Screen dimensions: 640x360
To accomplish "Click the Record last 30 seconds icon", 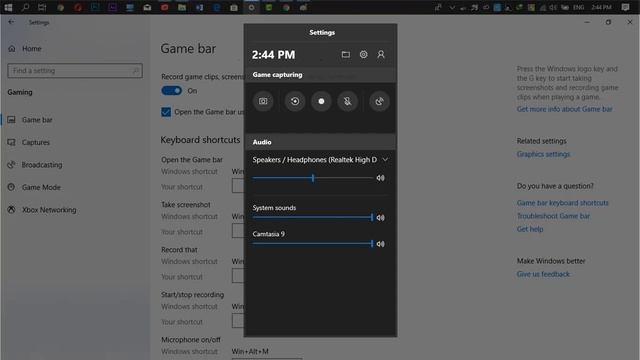I will (295, 101).
